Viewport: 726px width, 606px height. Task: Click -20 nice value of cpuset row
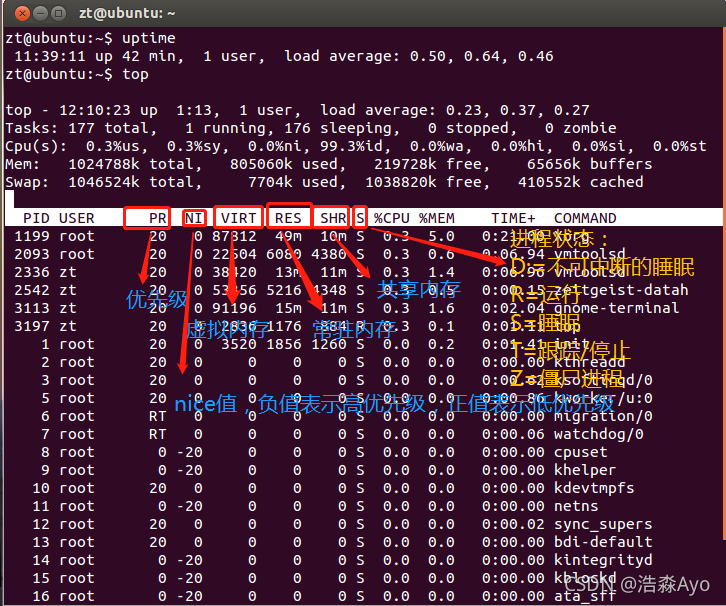(x=189, y=452)
